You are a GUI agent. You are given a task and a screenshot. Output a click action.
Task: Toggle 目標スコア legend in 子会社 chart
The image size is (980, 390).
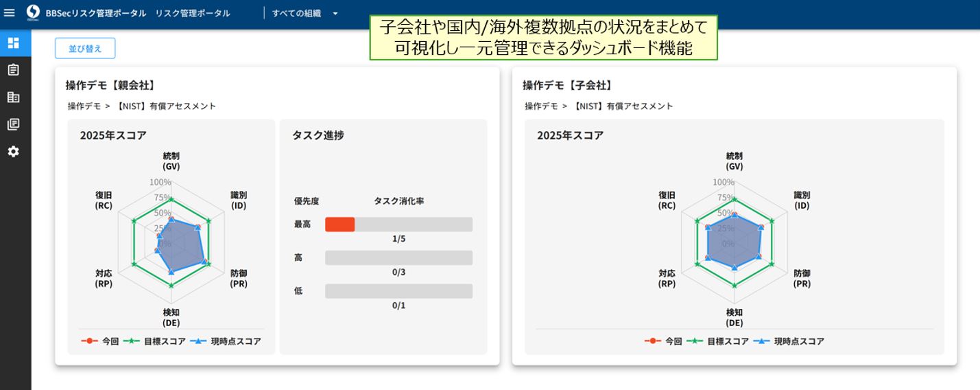click(x=717, y=341)
